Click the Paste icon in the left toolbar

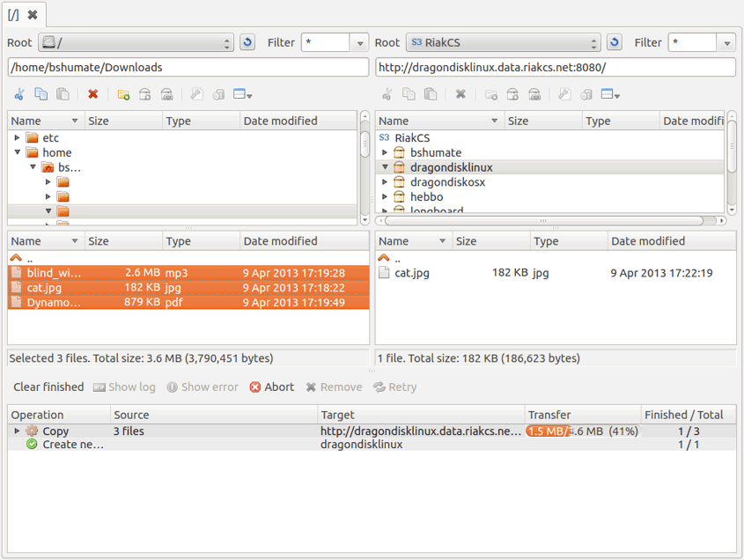[60, 94]
